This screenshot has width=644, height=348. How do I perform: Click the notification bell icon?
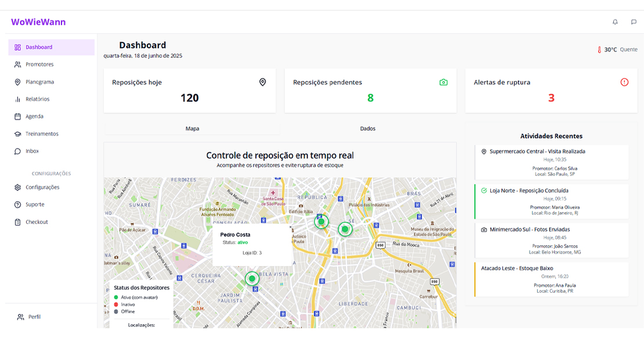[x=615, y=22]
